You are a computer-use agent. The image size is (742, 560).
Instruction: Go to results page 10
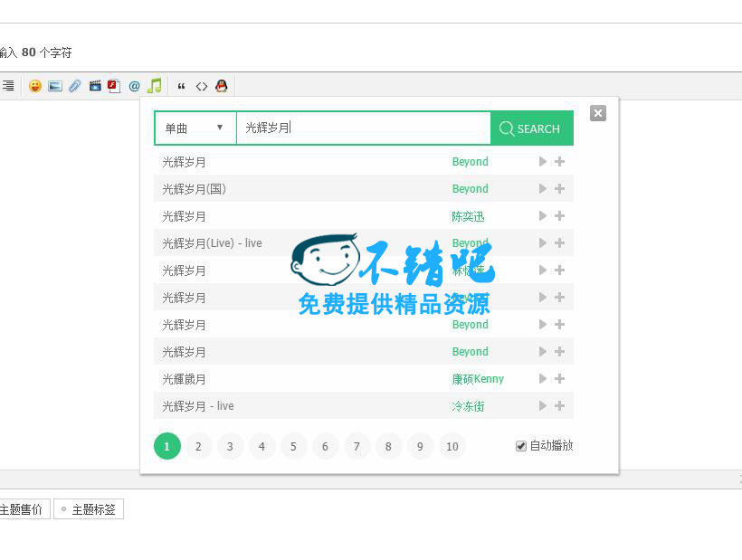[452, 446]
